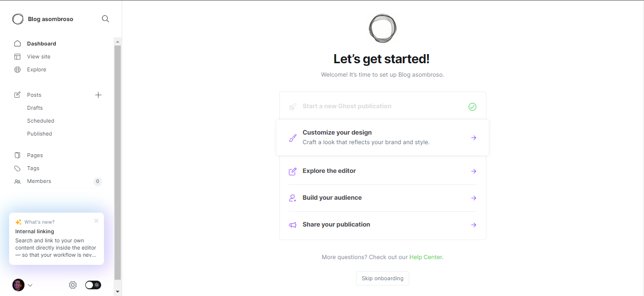Click the arrow on Explore the editor row

(x=473, y=171)
